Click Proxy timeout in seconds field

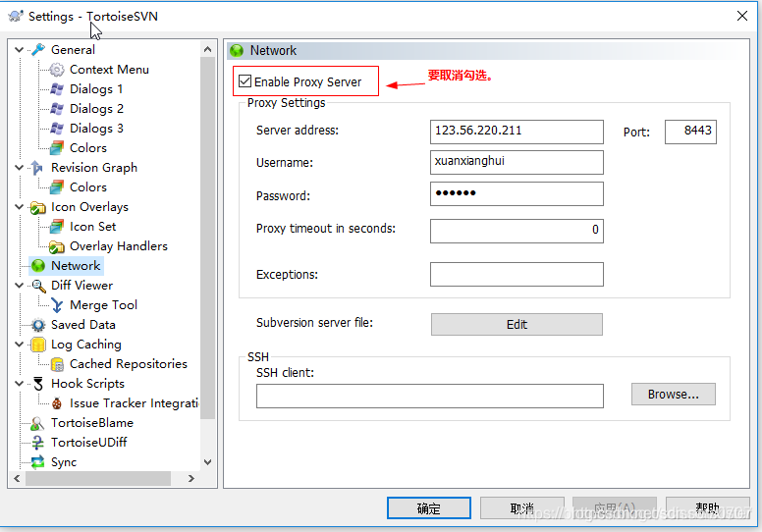point(517,231)
